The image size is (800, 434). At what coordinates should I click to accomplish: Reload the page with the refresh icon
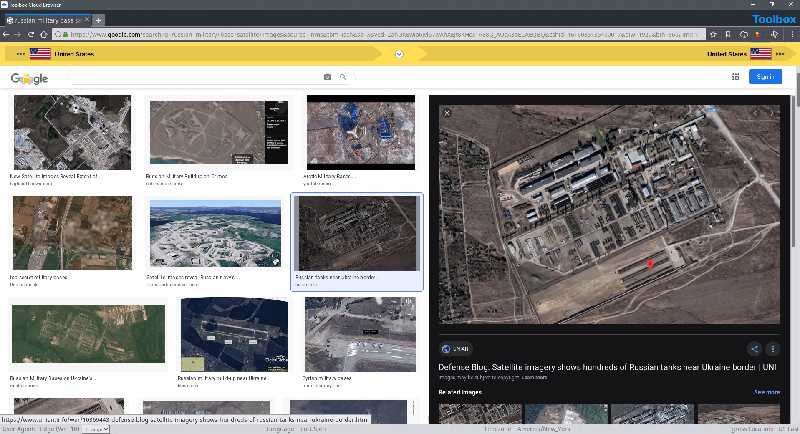31,34
